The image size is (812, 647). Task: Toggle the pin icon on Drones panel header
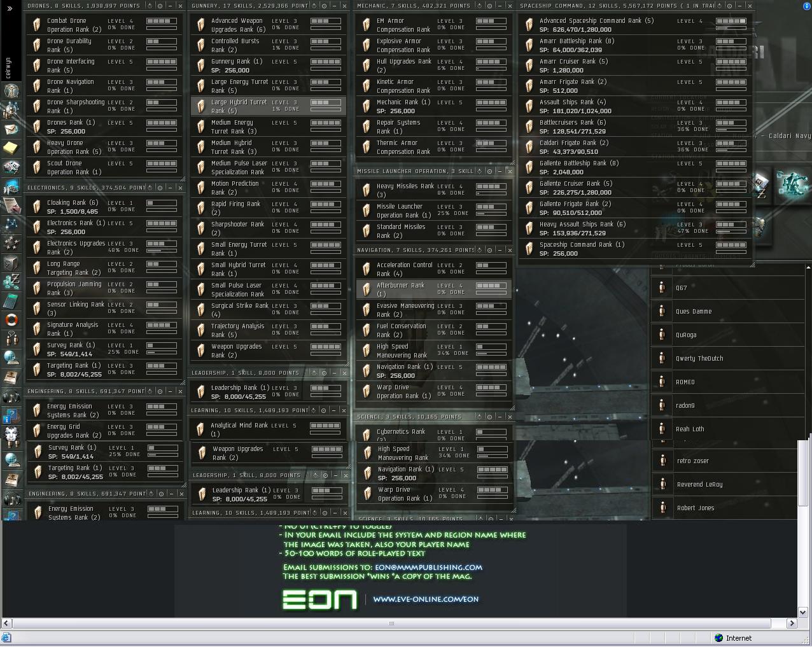[x=150, y=6]
